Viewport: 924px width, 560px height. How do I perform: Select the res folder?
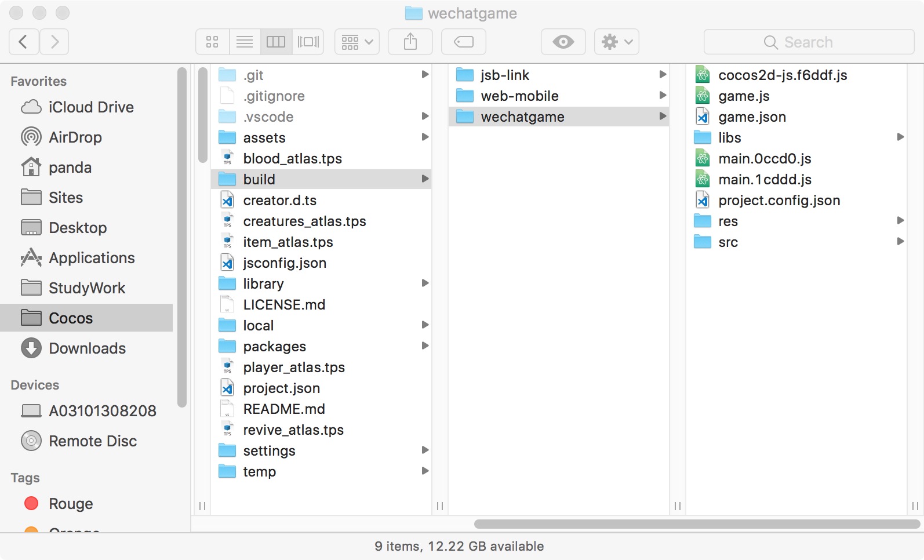coord(796,221)
